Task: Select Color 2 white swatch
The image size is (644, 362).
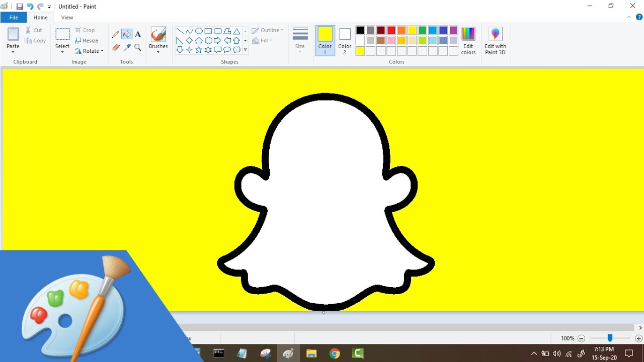Action: point(345,40)
